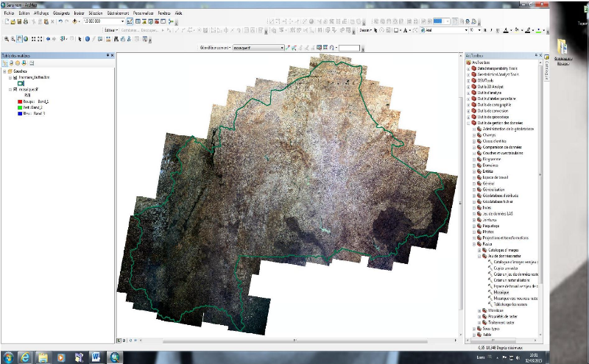This screenshot has width=589, height=364.
Task: Open the georeferencing layer dropdown
Action: click(x=281, y=47)
